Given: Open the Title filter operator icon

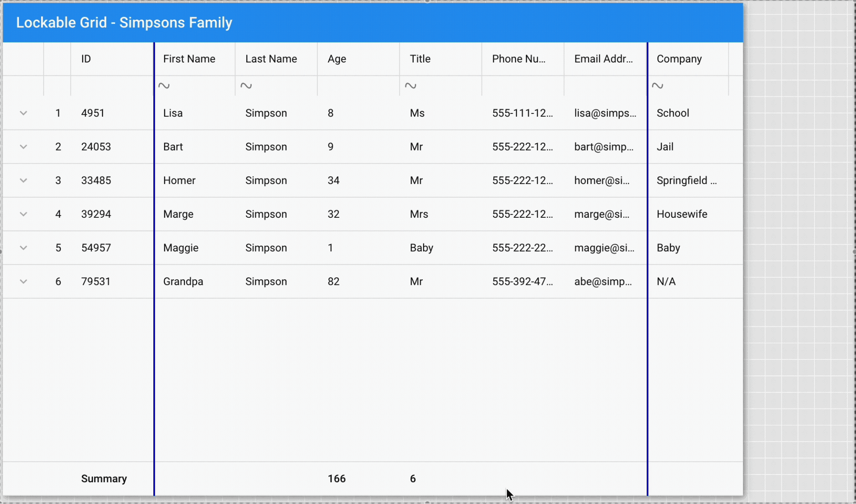Looking at the screenshot, I should [x=411, y=86].
